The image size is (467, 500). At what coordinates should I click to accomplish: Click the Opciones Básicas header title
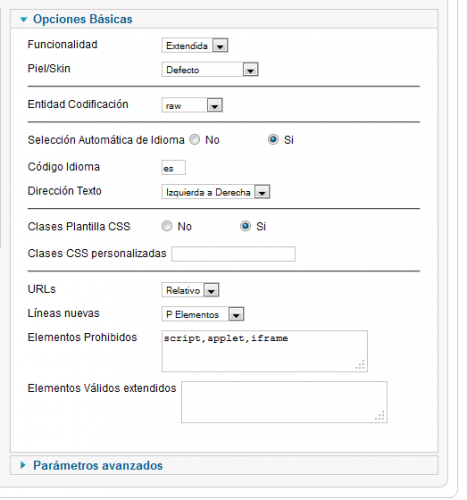point(83,19)
